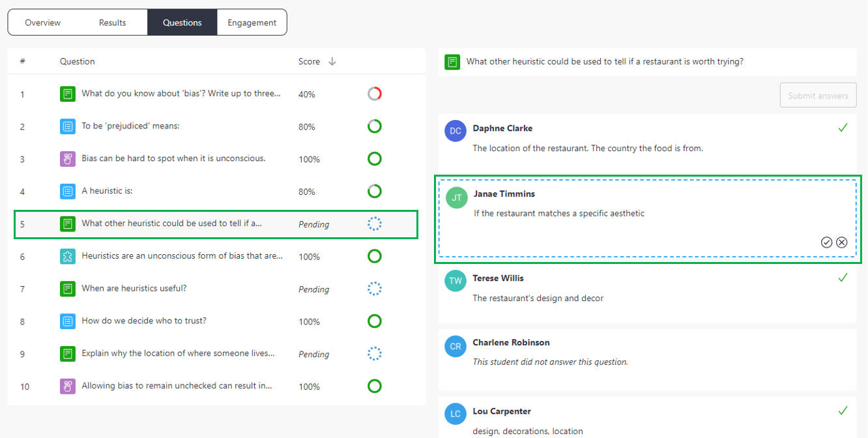Screen dimensions: 868x438
Task: Click question 7 short-answer type icon
Action: point(68,289)
